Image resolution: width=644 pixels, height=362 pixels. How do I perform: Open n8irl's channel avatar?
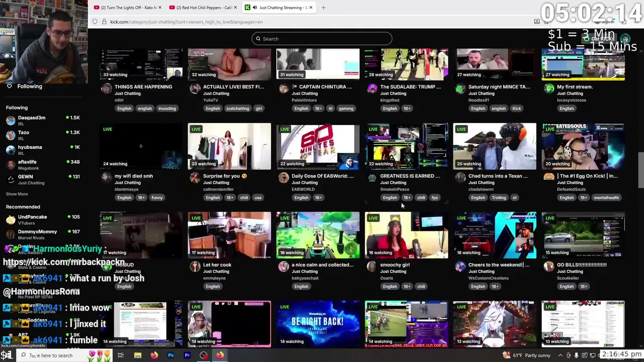click(x=107, y=88)
